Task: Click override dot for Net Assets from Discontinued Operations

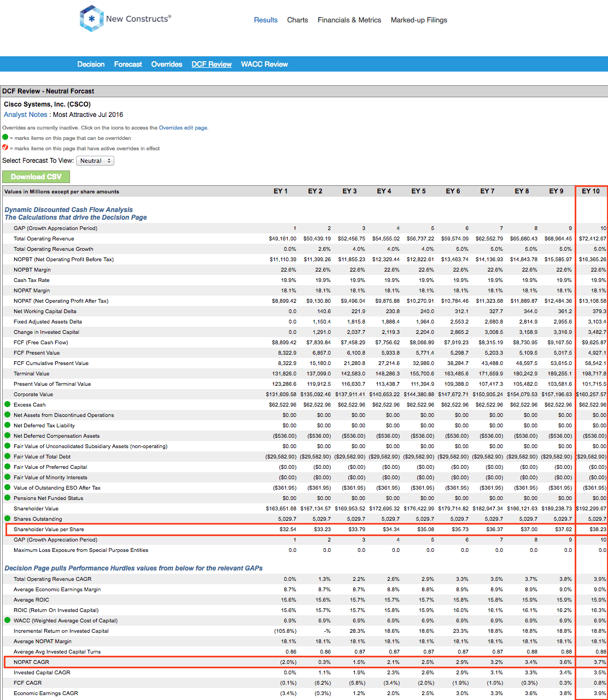Action: pos(7,415)
